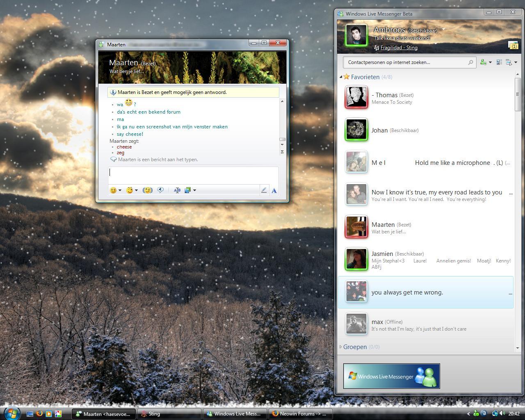Click the background image picker icon
Screen dimensions: 525x420
point(187,190)
